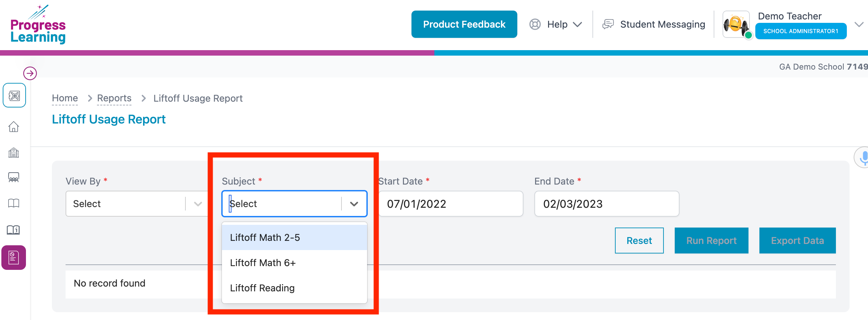Click the SCHOOL ADMINISTRATOR1 badge

(x=801, y=31)
